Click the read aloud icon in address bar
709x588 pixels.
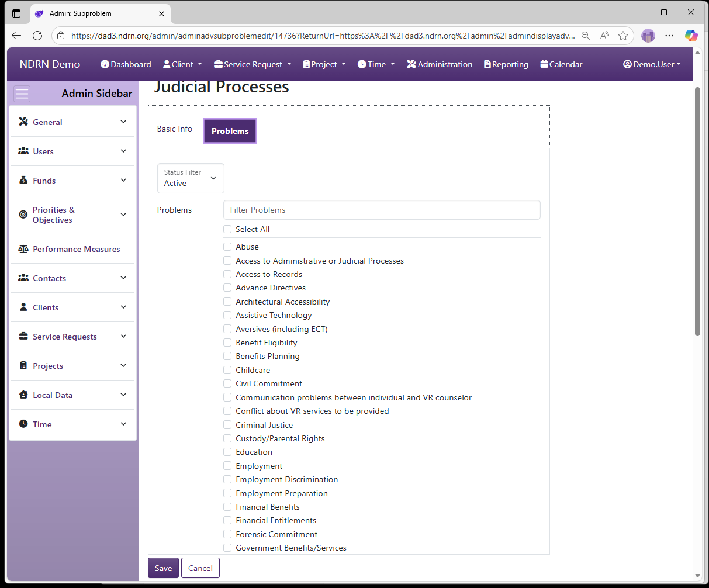(x=604, y=36)
